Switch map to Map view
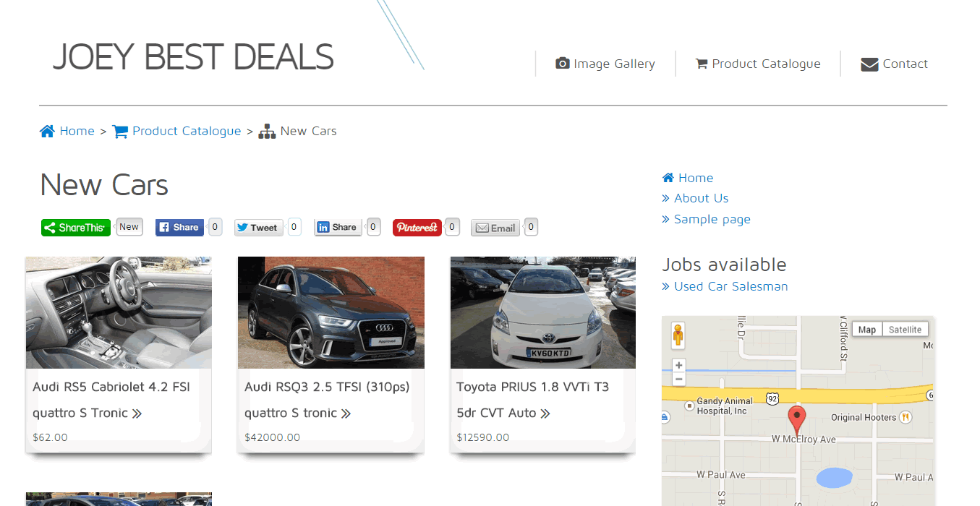The width and height of the screenshot is (980, 506). [x=867, y=330]
